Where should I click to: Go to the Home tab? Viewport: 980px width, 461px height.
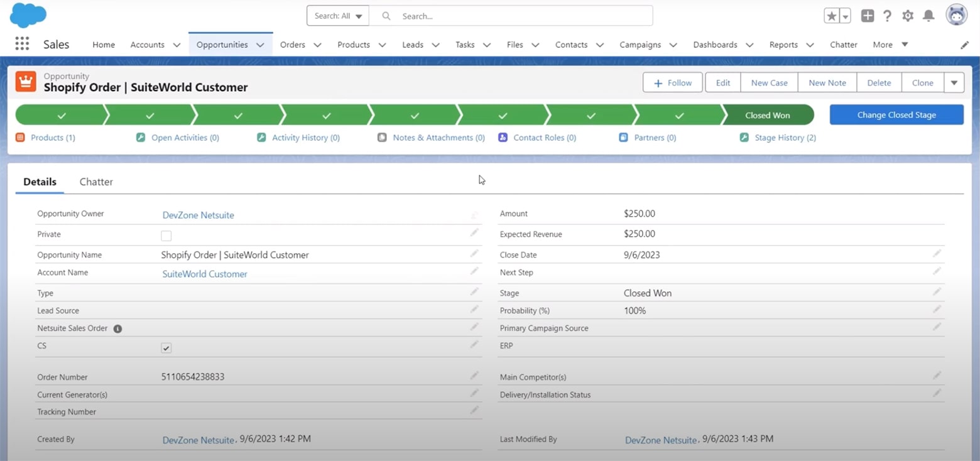tap(104, 45)
